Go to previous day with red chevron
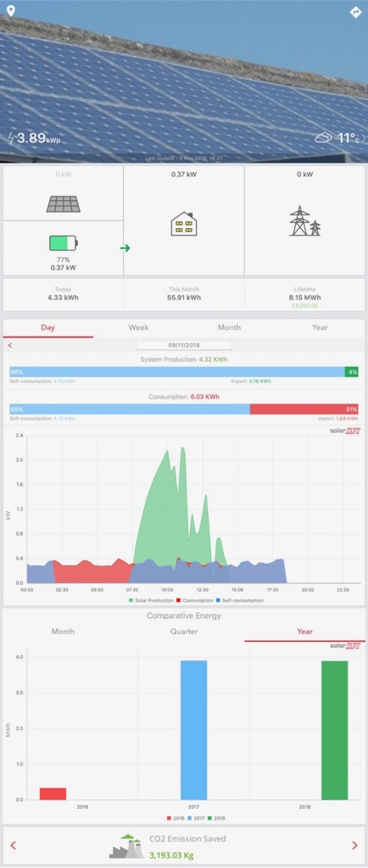 pos(10,346)
